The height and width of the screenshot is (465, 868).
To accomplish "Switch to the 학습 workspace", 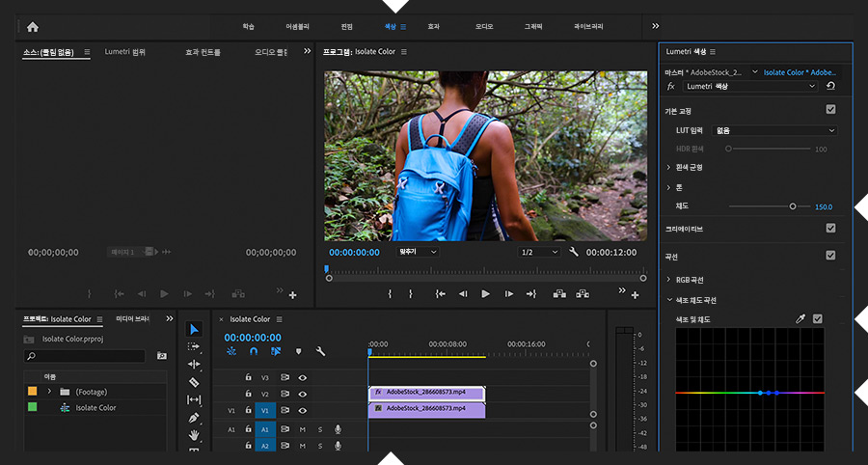I will click(x=248, y=27).
